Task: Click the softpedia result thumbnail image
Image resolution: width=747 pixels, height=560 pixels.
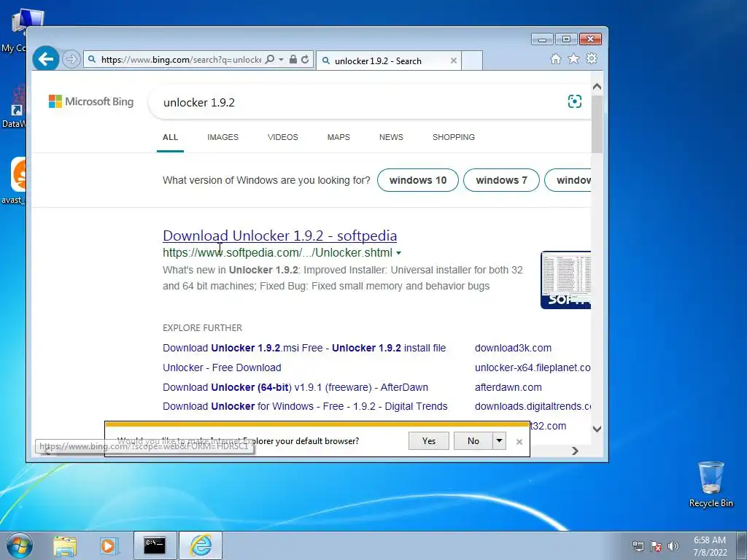Action: (x=565, y=280)
